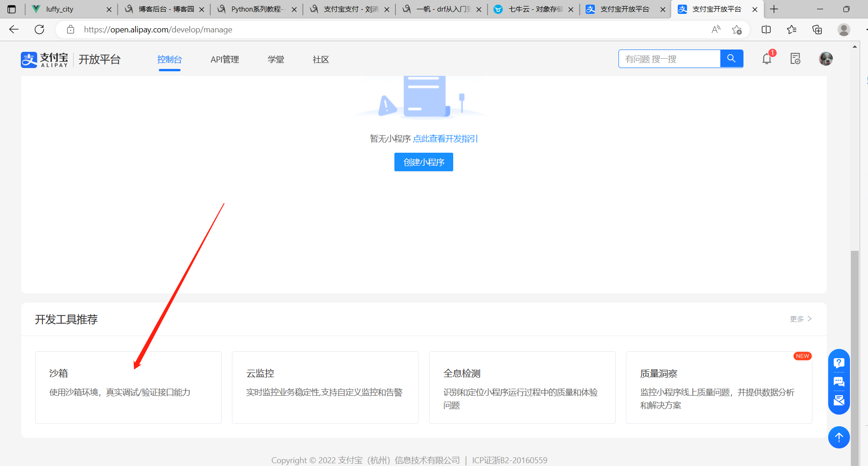The height and width of the screenshot is (466, 868).
Task: Reload the page with the refresh icon
Action: [39, 30]
